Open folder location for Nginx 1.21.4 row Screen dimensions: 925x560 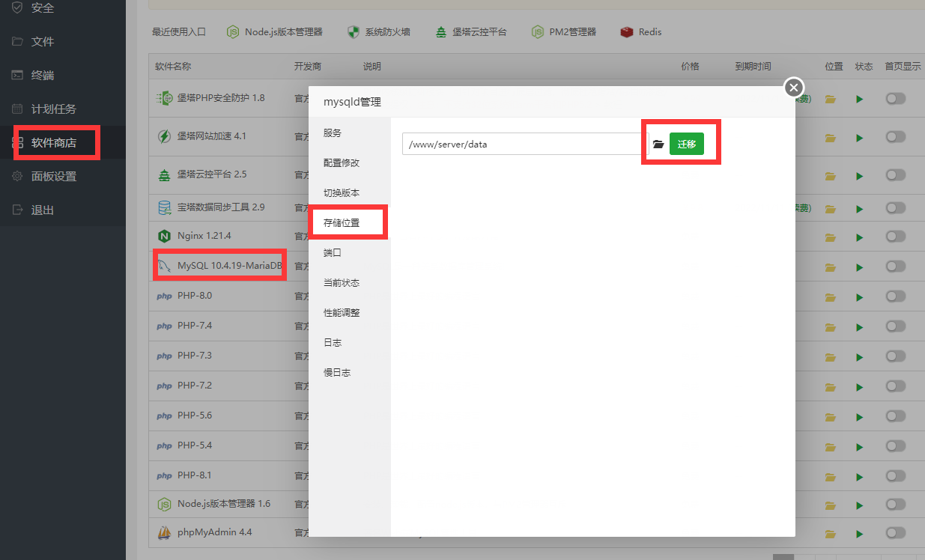point(830,237)
